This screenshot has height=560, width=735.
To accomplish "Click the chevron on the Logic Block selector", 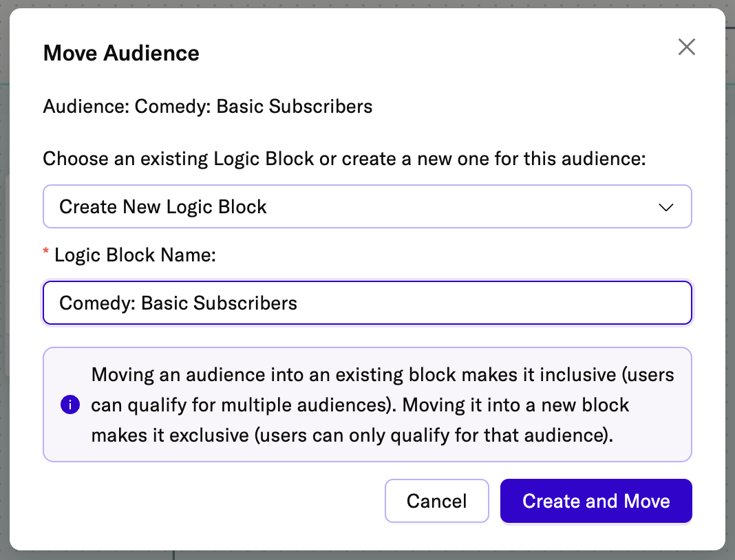I will click(x=665, y=206).
